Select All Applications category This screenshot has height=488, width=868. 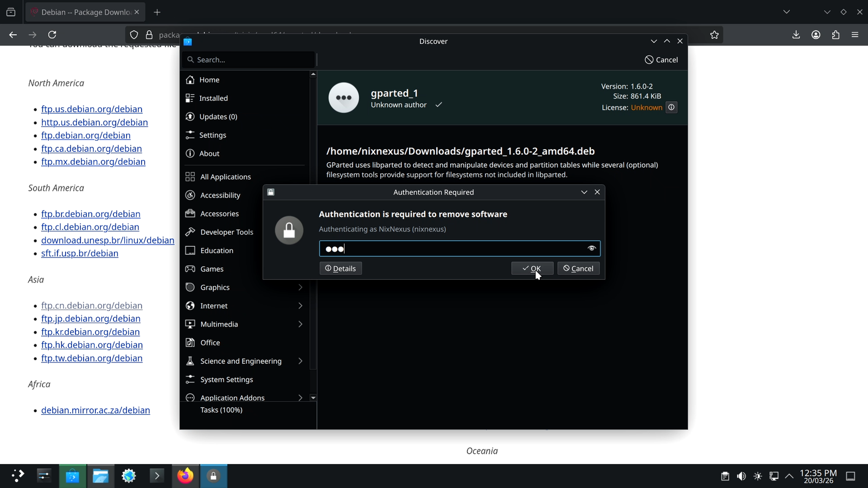[x=245, y=177]
